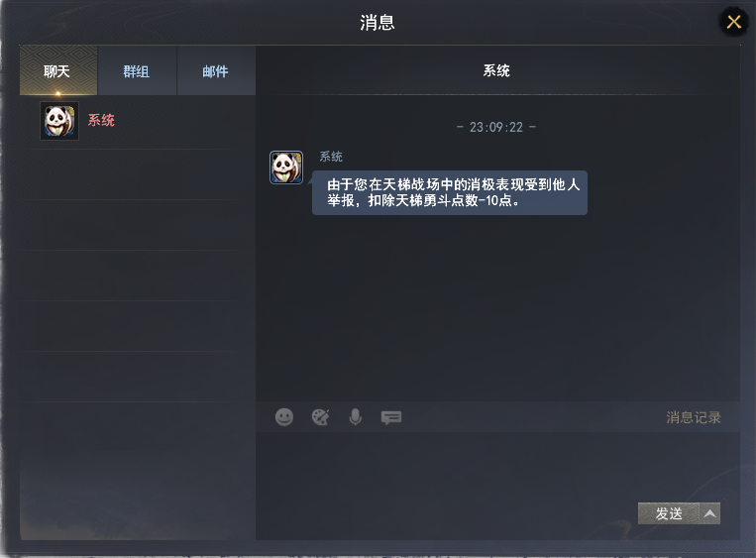Viewport: 756px width, 558px height.
Task: Click the 消息 window title
Action: click(378, 23)
